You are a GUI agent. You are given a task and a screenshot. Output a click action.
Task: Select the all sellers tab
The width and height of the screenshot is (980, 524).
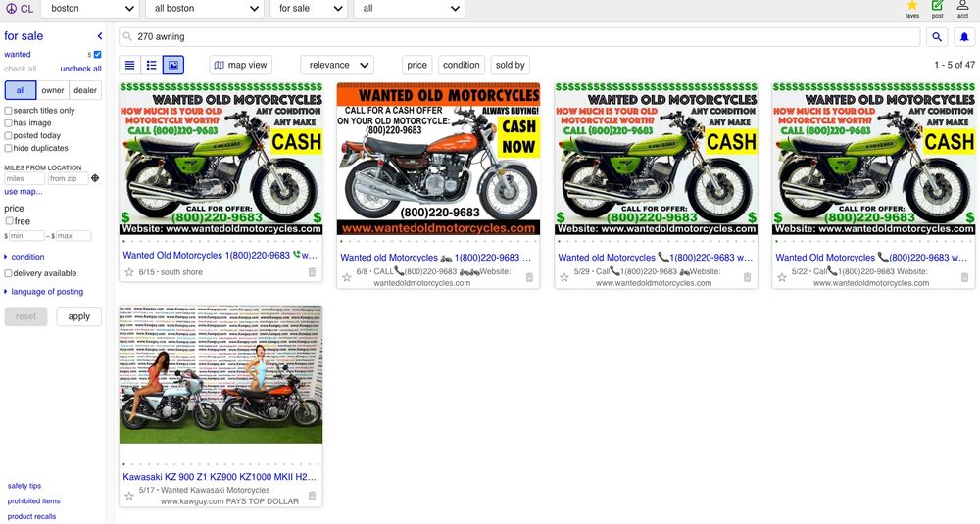(x=21, y=90)
